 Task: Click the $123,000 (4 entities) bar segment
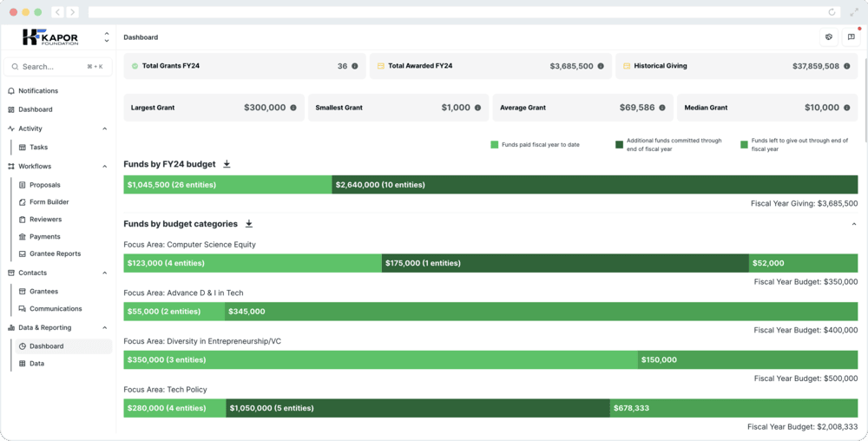tap(253, 263)
